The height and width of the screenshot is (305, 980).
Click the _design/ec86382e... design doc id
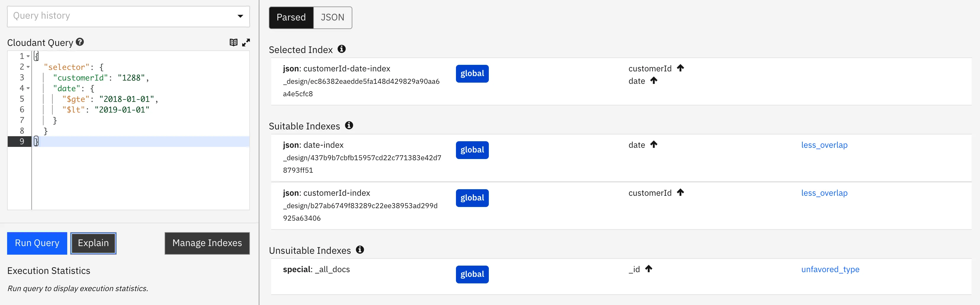click(362, 87)
